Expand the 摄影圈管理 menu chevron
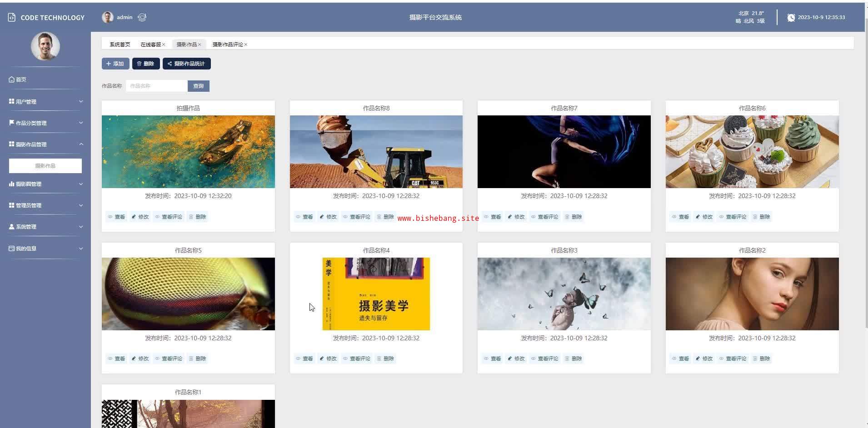The height and width of the screenshot is (428, 868). [81, 184]
